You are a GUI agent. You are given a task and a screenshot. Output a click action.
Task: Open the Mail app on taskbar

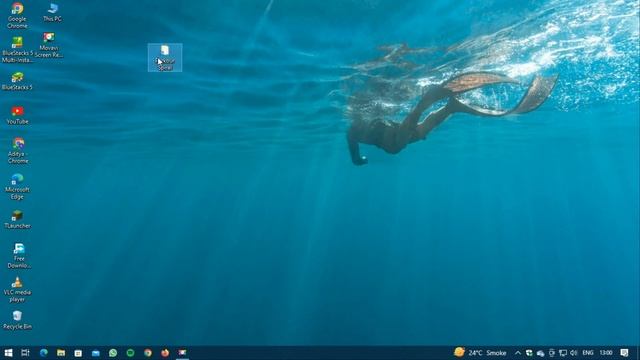click(96, 353)
